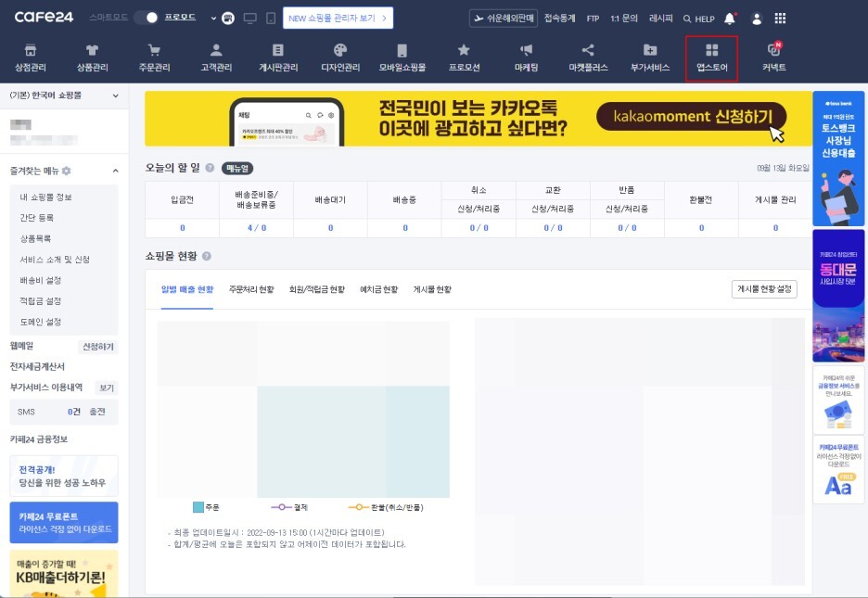Click the kakaomoment 신청하기 banner button

pos(692,116)
